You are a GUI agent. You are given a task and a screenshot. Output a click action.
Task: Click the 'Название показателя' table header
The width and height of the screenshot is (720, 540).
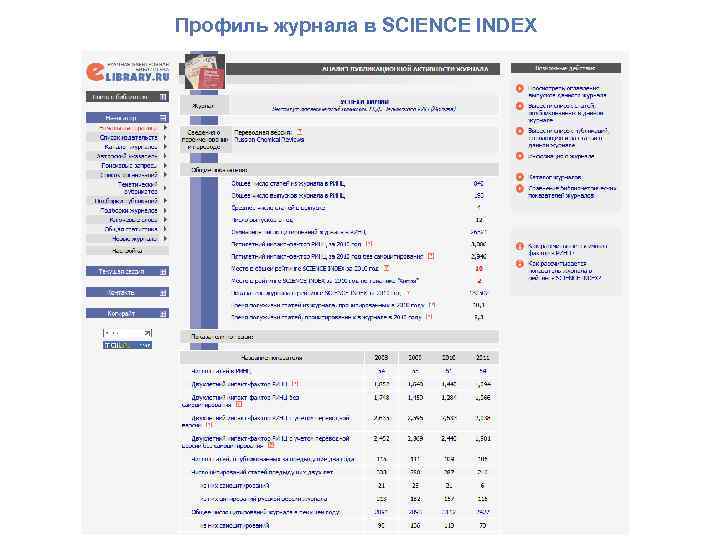click(271, 358)
